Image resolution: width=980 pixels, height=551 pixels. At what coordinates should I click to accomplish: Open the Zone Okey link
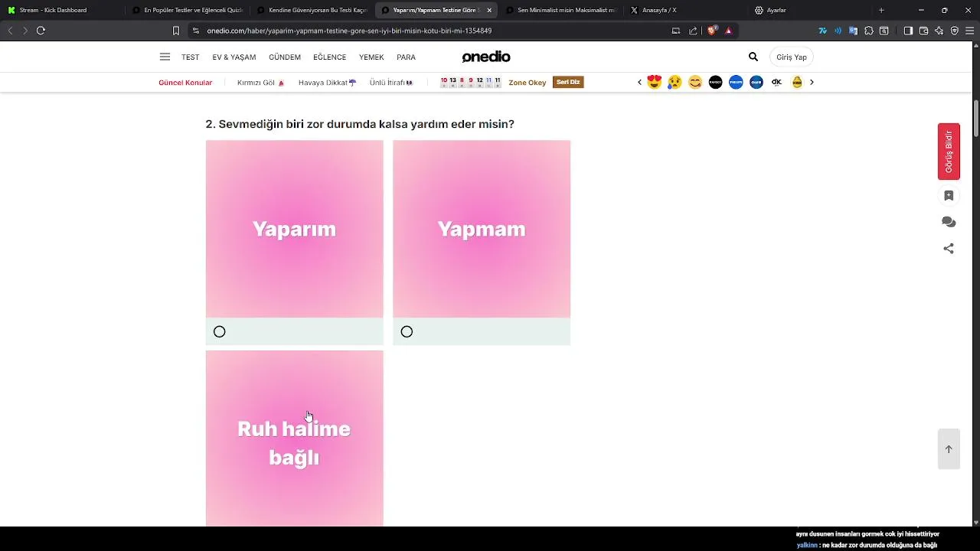coord(528,83)
